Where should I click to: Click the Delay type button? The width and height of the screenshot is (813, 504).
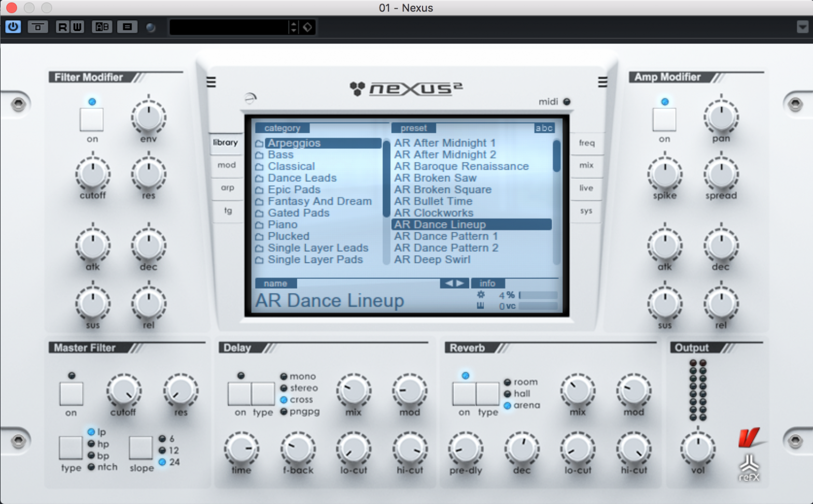tap(263, 394)
